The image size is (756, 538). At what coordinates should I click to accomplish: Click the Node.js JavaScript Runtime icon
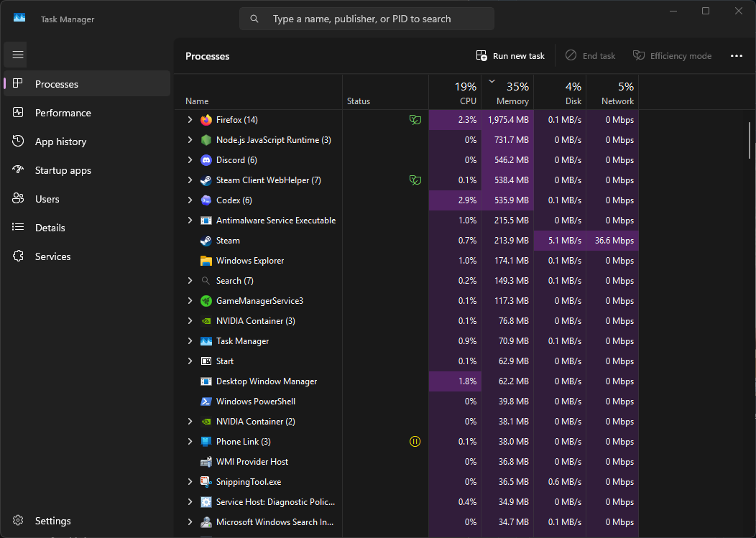click(x=206, y=140)
